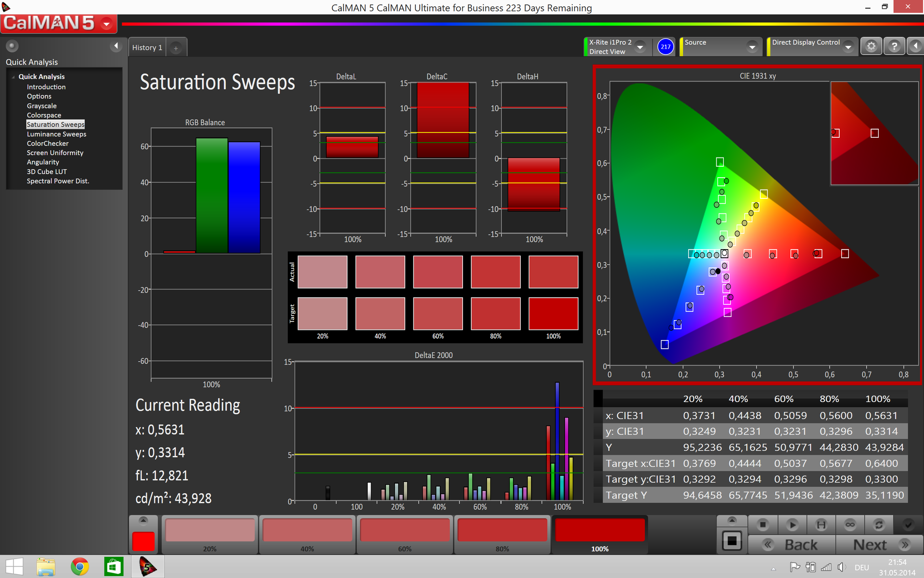
Task: Click the bracketed single read icon
Action: 821,525
